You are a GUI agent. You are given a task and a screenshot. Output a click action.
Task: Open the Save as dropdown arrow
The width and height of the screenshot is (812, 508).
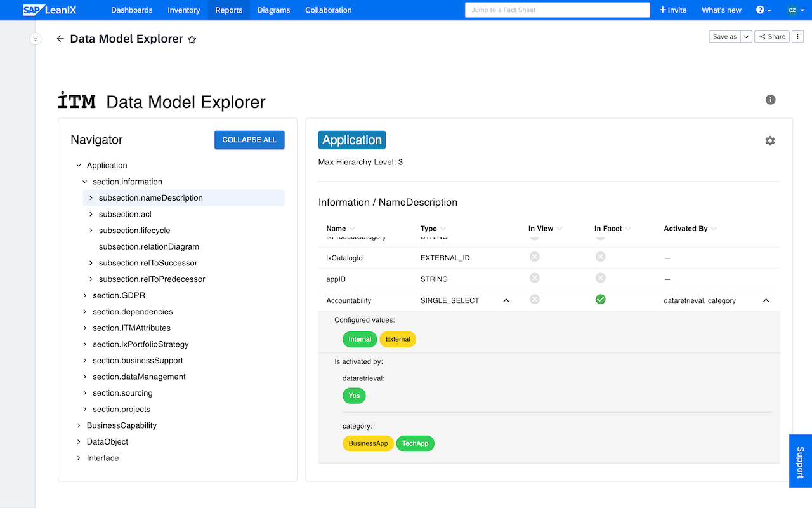point(747,37)
